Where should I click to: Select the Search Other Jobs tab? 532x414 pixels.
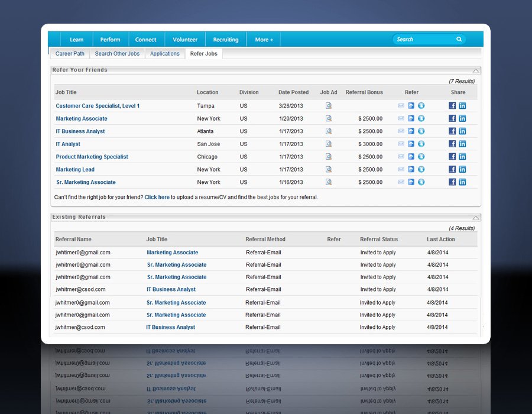(x=117, y=54)
